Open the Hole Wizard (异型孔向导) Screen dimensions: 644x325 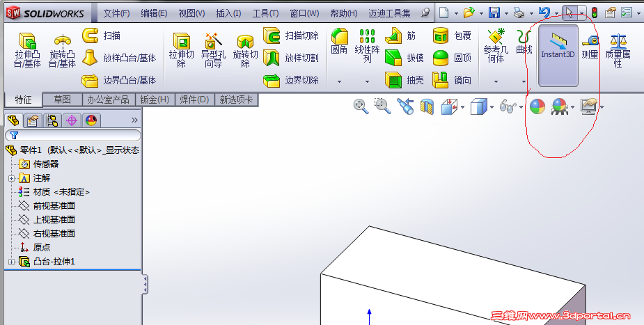(x=213, y=50)
